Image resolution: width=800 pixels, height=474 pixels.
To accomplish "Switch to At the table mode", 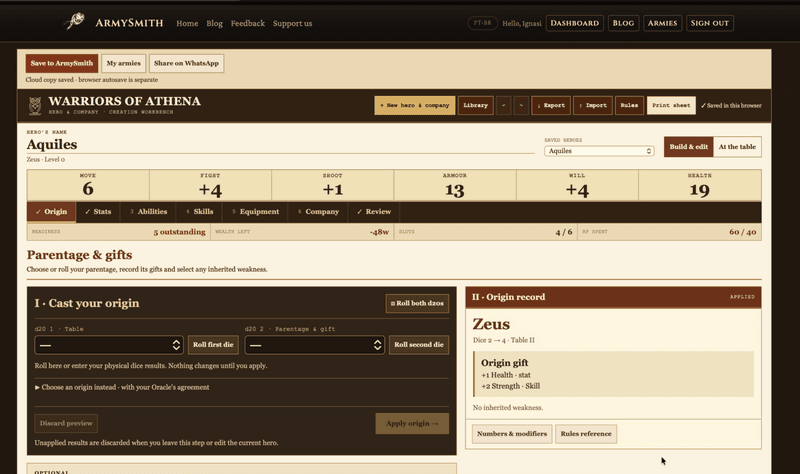I will click(737, 146).
